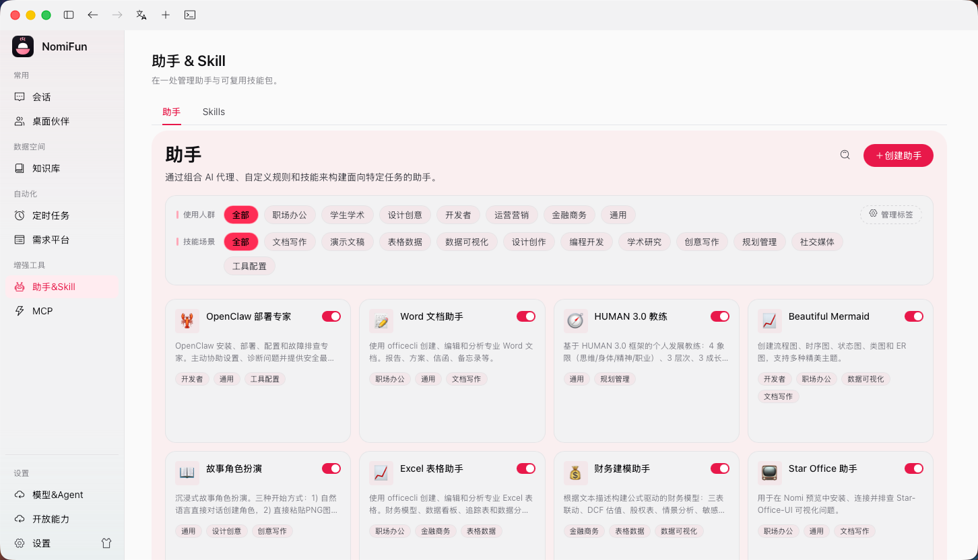Open the terminal icon in title bar
Viewport: 978px width, 560px height.
point(190,15)
